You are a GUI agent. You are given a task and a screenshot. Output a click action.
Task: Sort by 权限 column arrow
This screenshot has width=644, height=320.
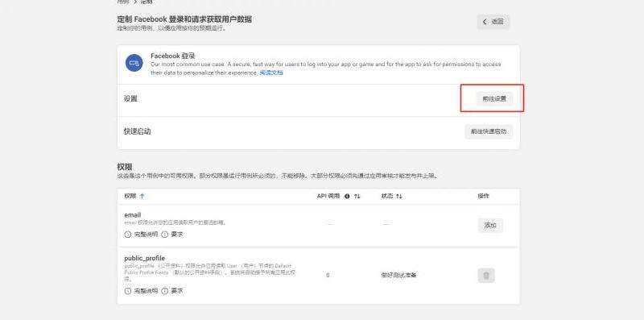click(x=142, y=196)
